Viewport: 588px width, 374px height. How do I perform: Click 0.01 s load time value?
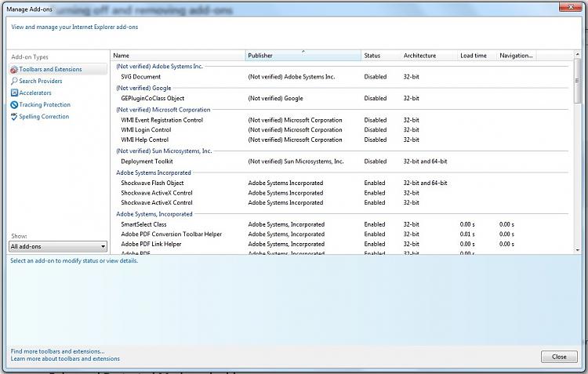point(467,234)
